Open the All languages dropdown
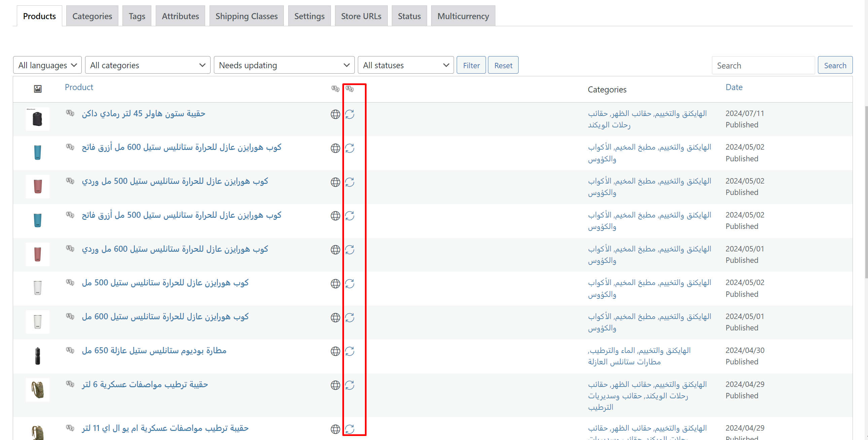Image resolution: width=868 pixels, height=440 pixels. (47, 65)
